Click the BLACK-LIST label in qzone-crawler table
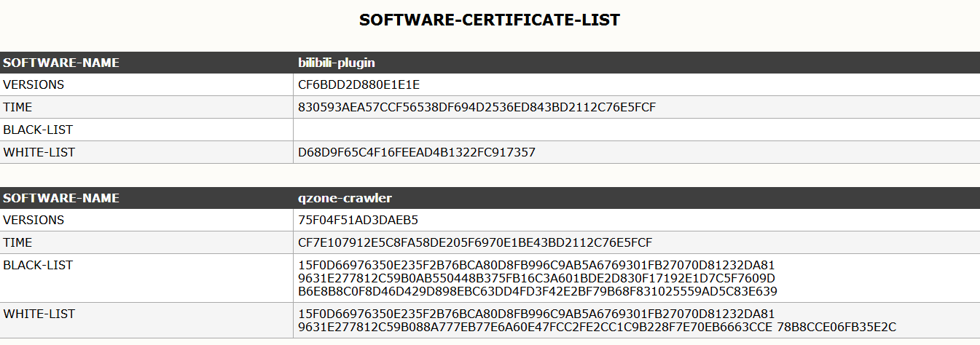980x345 pixels. pyautogui.click(x=38, y=265)
